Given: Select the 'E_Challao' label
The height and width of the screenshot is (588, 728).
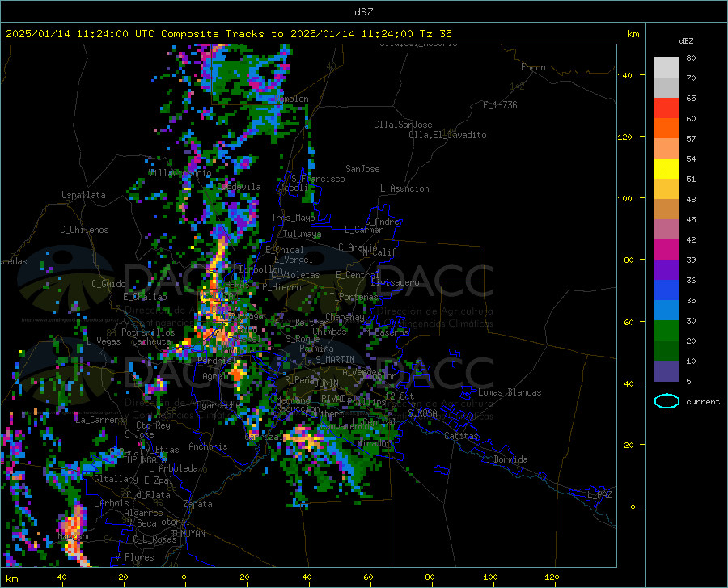Looking at the screenshot, I should click(145, 296).
